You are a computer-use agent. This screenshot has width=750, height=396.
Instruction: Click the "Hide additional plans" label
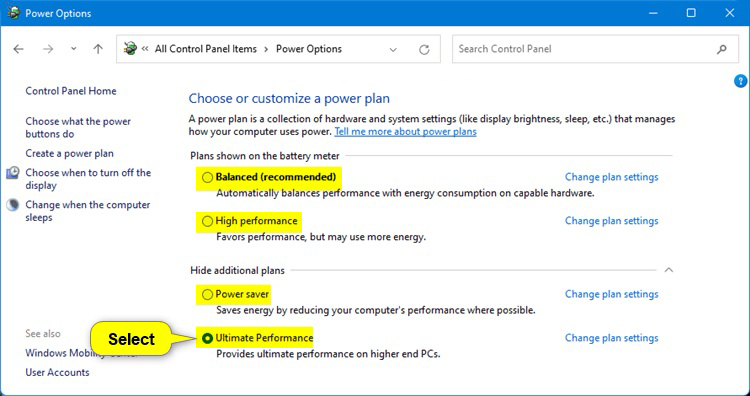click(x=237, y=271)
